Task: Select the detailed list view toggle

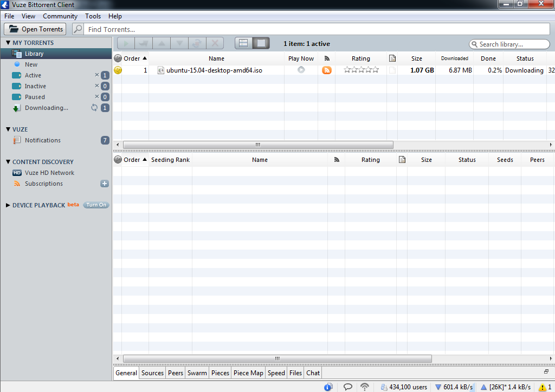Action: [261, 43]
